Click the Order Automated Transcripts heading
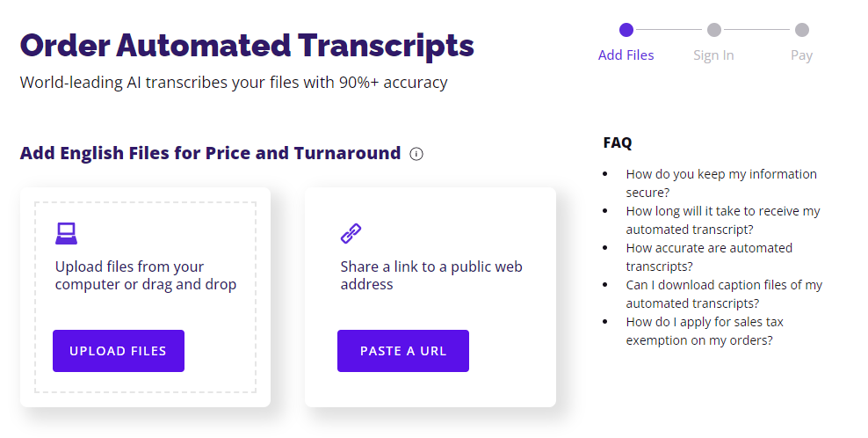This screenshot has height=438, width=868. tap(247, 46)
